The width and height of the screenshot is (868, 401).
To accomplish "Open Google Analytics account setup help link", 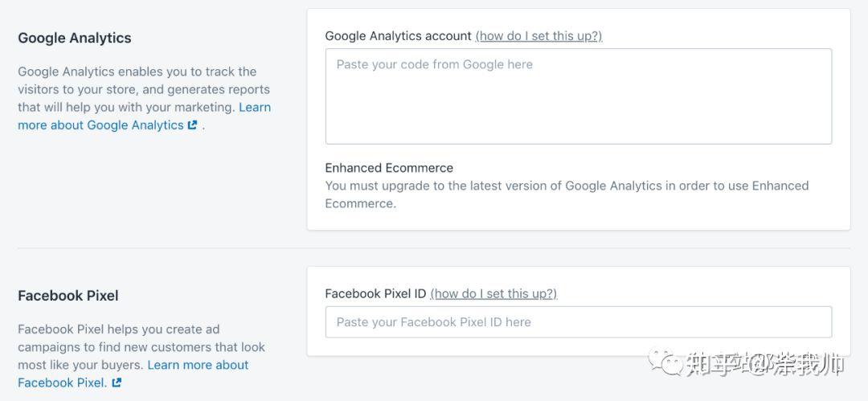I will 538,36.
